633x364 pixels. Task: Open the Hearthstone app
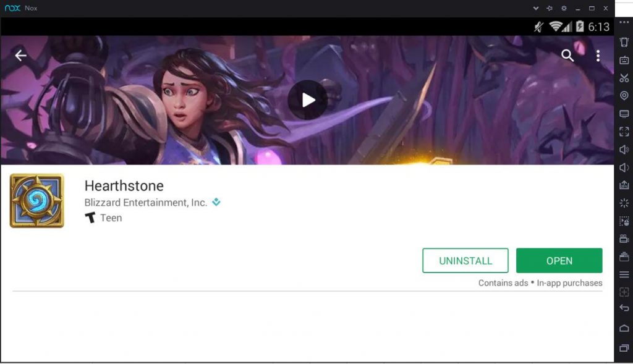[559, 261]
